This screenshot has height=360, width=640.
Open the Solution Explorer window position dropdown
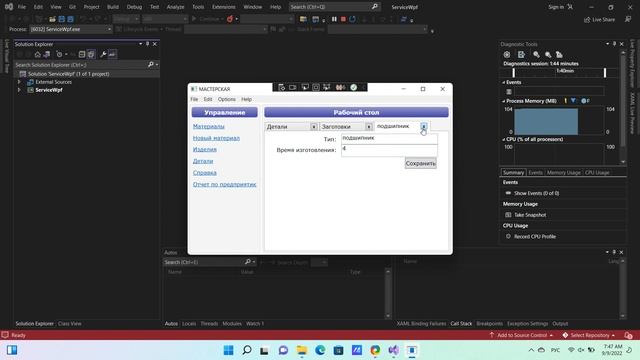140,44
